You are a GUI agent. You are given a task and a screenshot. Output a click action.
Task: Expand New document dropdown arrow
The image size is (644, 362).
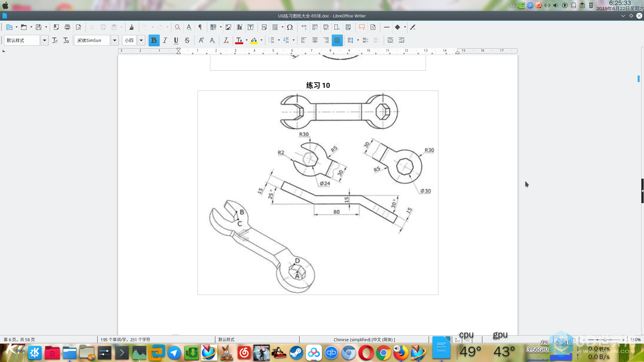point(16,27)
